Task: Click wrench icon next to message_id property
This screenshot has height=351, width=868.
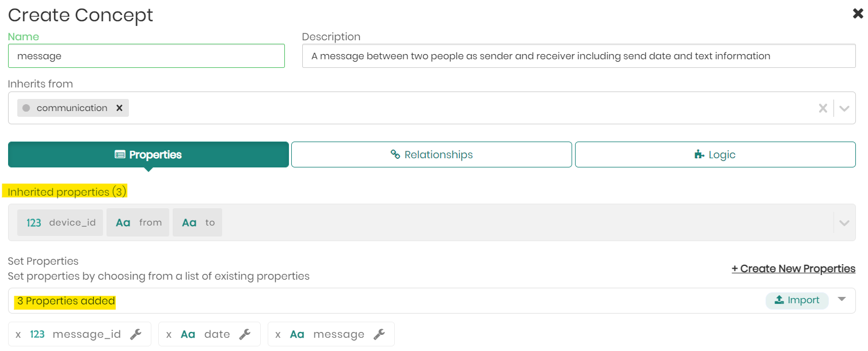Action: click(x=136, y=334)
